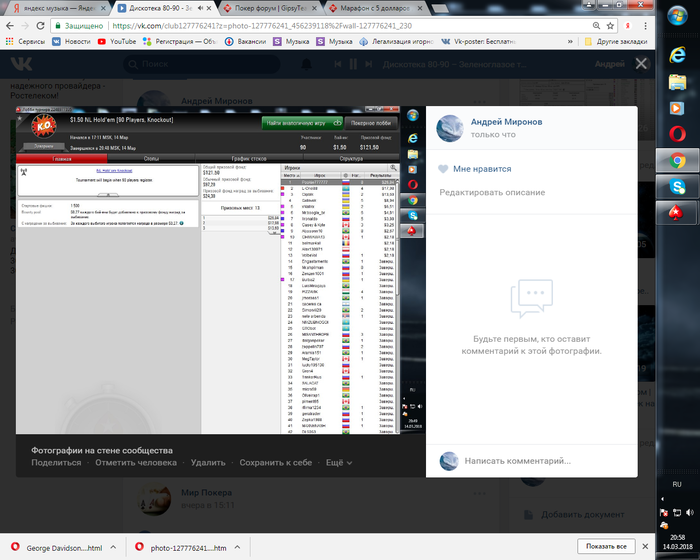Open Chrome three-dot menu

(645, 26)
